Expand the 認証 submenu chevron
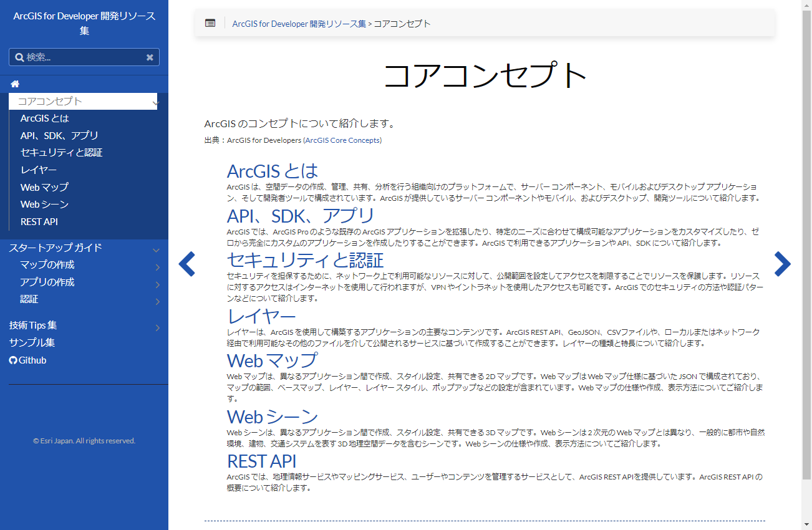Image resolution: width=812 pixels, height=530 pixels. click(x=157, y=302)
